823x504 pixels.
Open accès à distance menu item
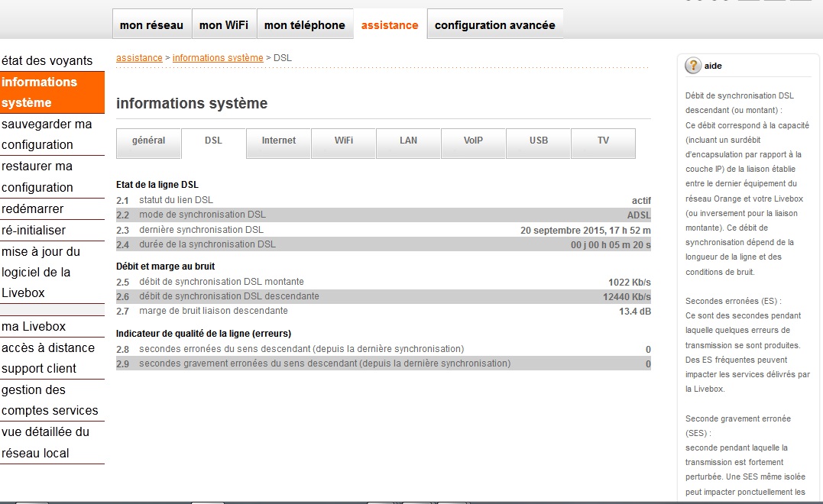[x=48, y=348]
